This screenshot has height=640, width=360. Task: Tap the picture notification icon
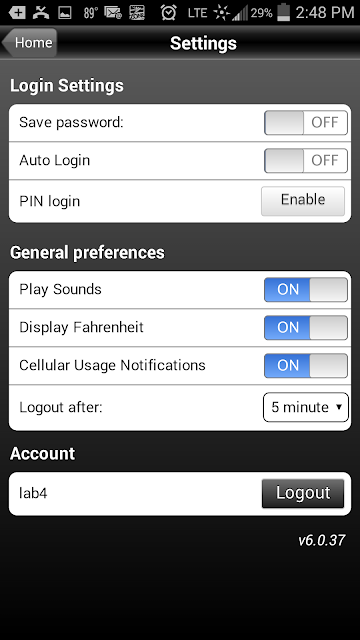pyautogui.click(x=65, y=13)
